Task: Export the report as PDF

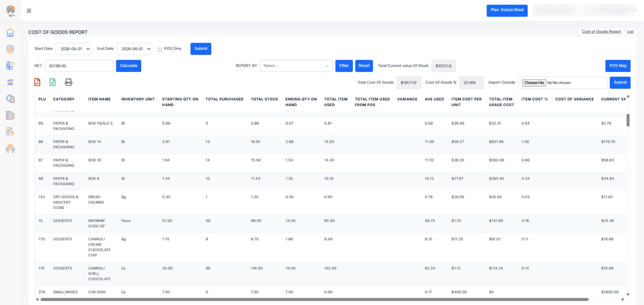Action: click(37, 82)
